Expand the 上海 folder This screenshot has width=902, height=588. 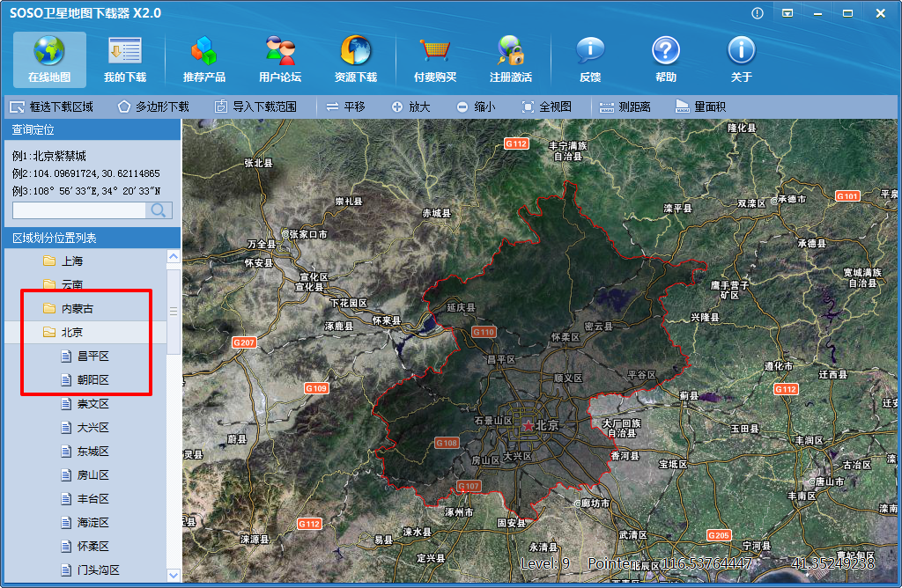coord(63,261)
